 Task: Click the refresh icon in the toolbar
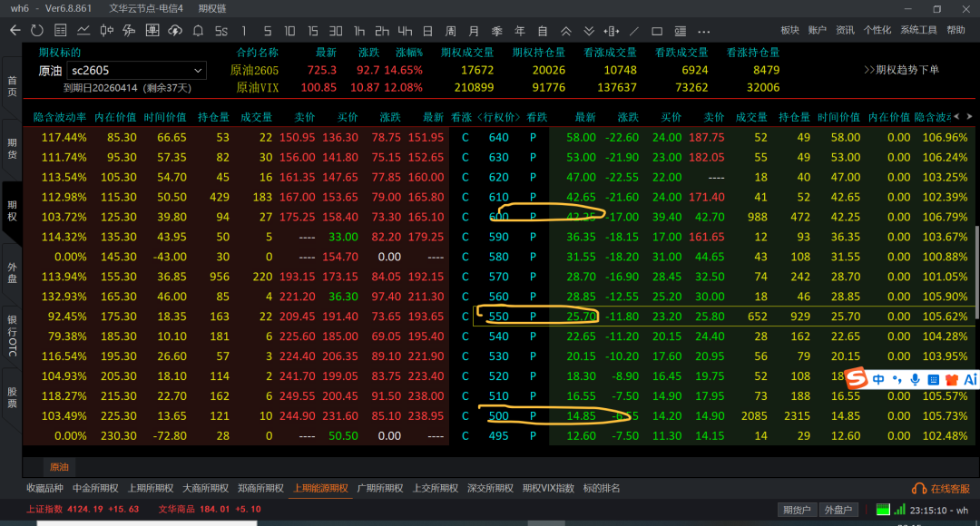click(37, 31)
